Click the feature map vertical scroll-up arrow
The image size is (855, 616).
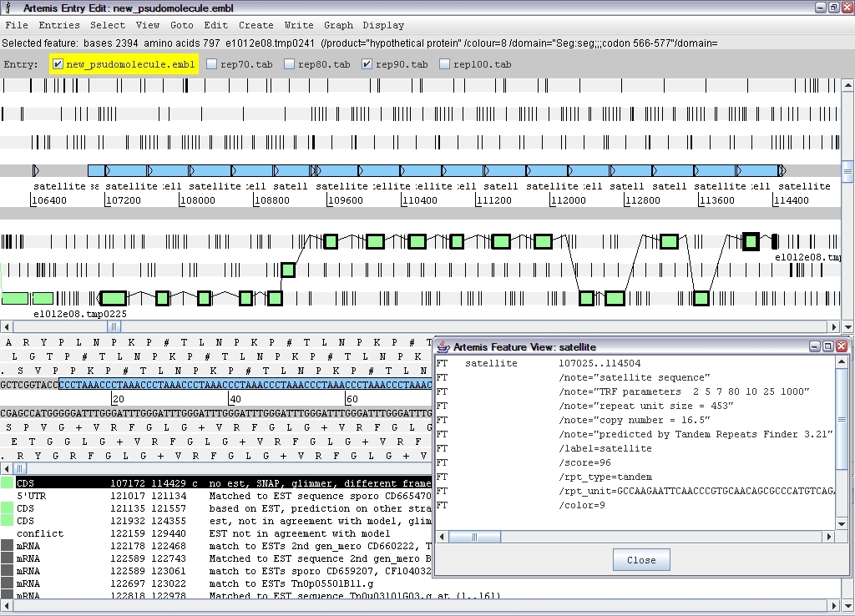(847, 85)
